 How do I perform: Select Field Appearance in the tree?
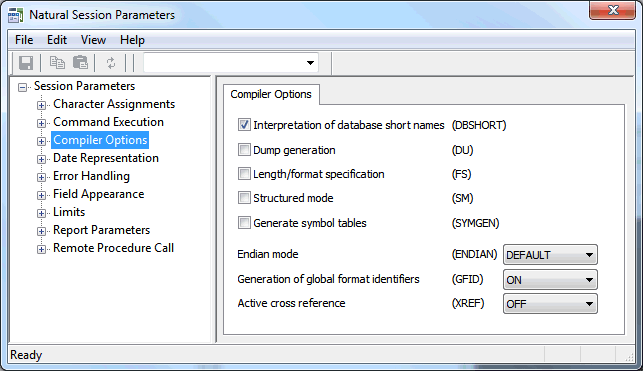(98, 194)
